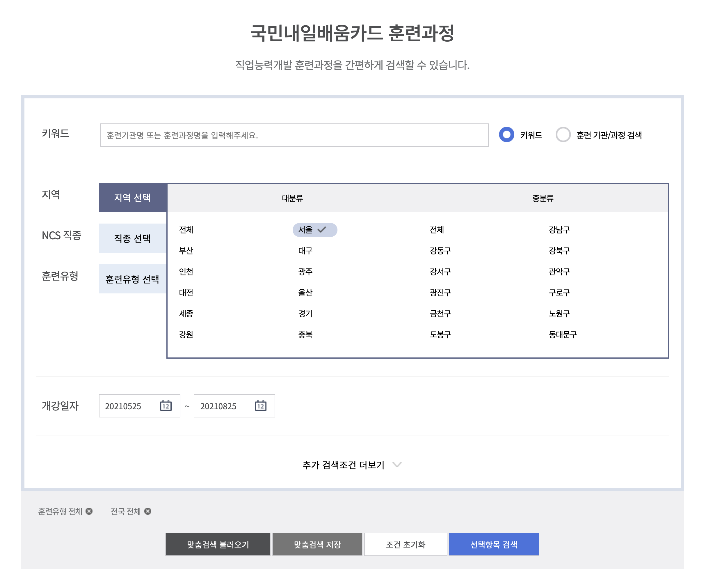Viewport: 704px width, 588px height.
Task: Click the '선택항목 검색' button
Action: click(x=493, y=544)
